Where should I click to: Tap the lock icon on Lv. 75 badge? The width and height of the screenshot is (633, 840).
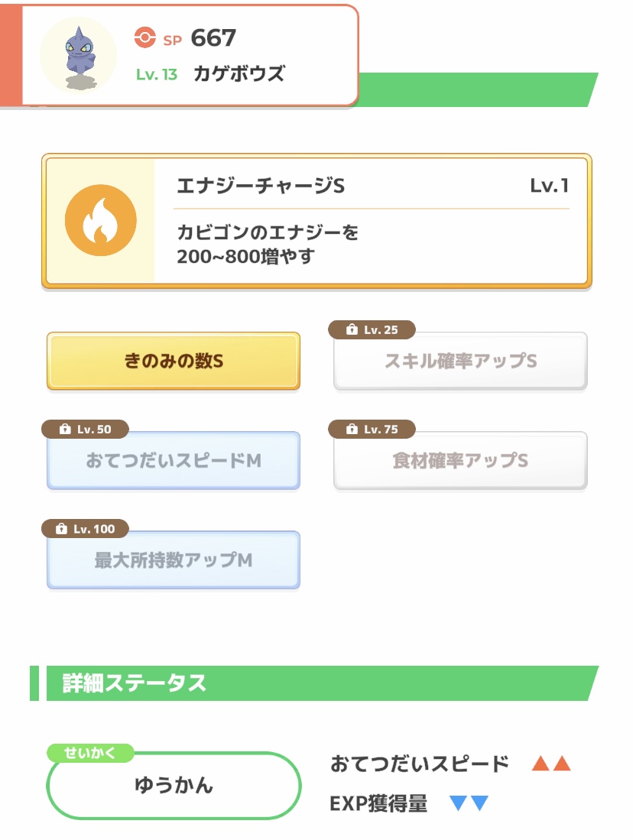click(352, 430)
